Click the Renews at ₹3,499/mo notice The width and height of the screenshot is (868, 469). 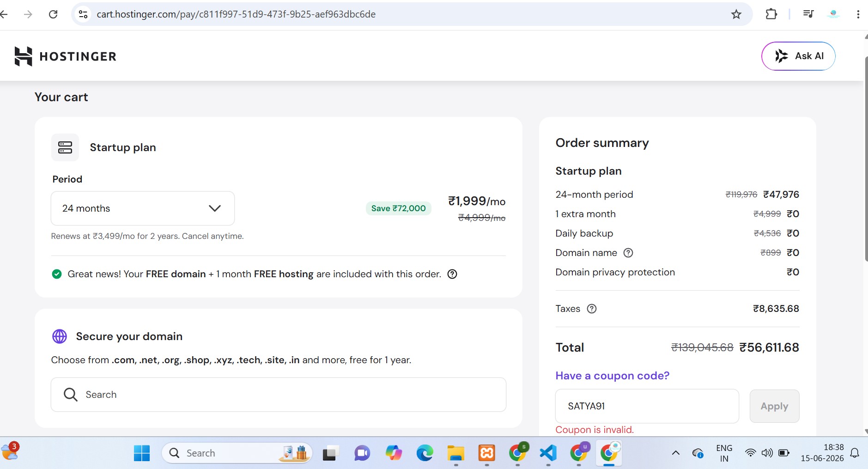(147, 236)
